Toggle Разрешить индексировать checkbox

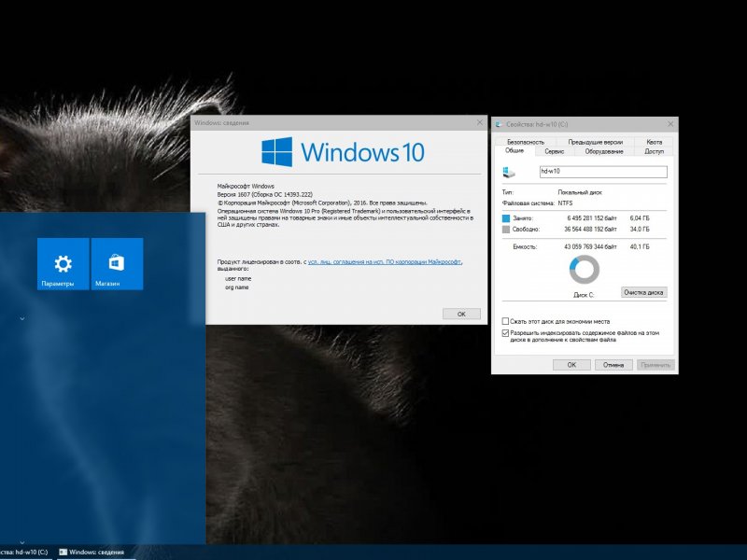point(505,333)
